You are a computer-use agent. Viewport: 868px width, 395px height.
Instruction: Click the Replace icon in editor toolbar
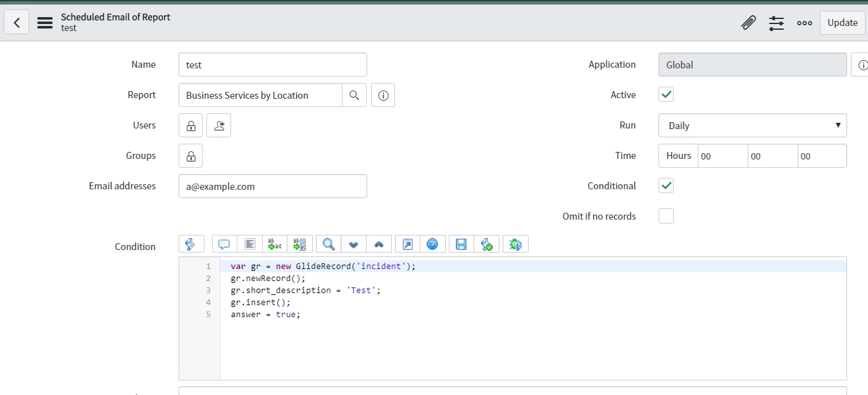click(x=275, y=244)
